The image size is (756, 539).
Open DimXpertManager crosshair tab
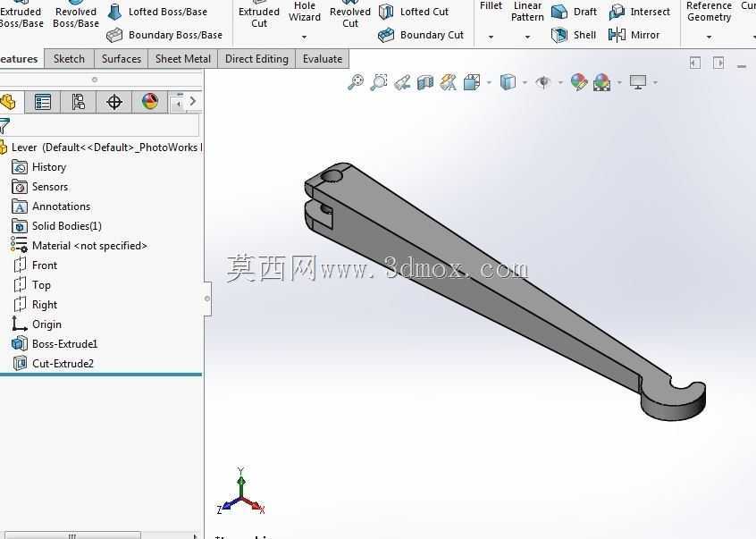coord(114,102)
